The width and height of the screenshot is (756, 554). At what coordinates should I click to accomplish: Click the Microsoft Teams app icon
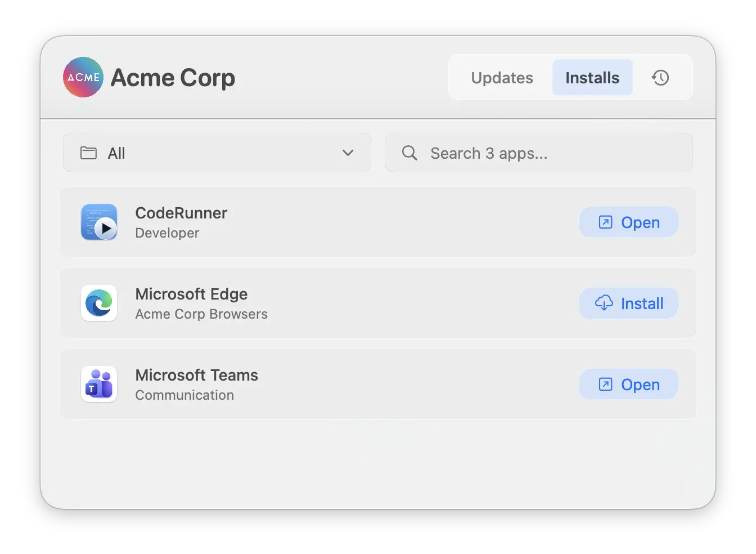pos(99,384)
